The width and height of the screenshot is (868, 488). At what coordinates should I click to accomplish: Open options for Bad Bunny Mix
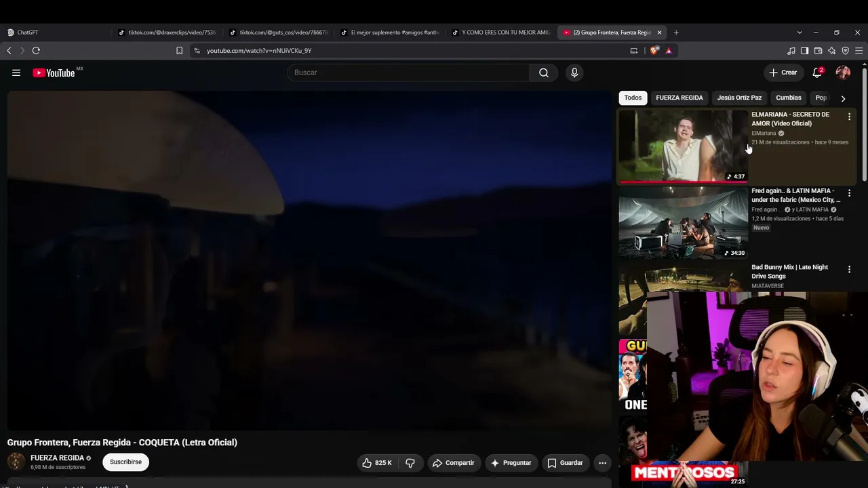[849, 270]
